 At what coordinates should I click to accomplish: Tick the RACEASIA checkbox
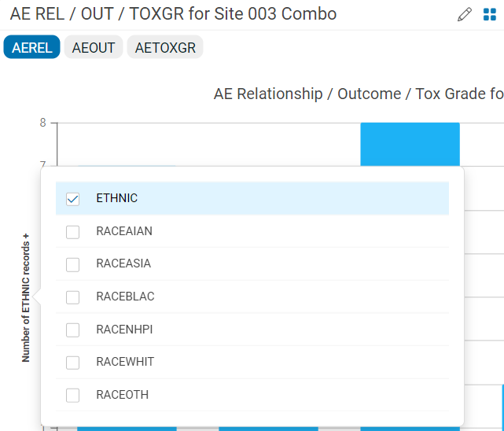point(72,265)
